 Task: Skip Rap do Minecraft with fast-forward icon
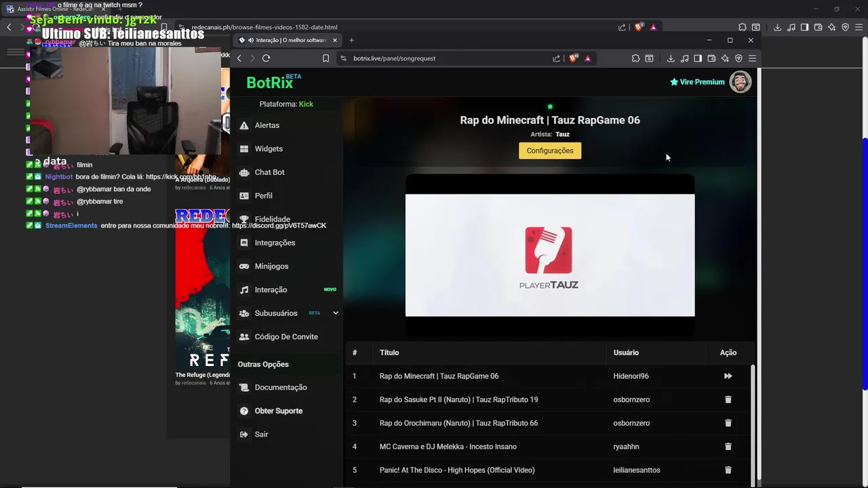728,376
